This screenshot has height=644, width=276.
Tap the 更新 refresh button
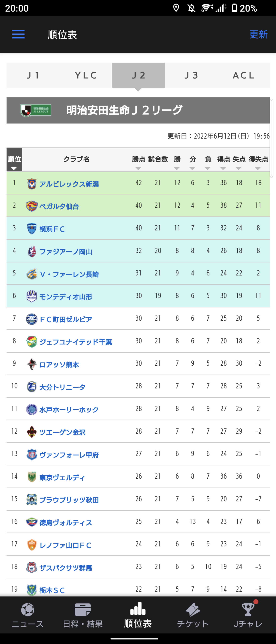pos(259,34)
